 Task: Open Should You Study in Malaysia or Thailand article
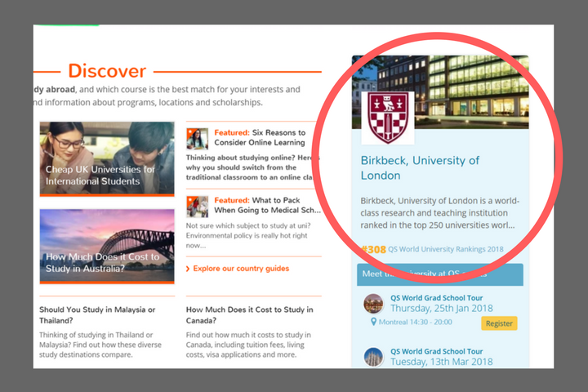click(x=97, y=315)
